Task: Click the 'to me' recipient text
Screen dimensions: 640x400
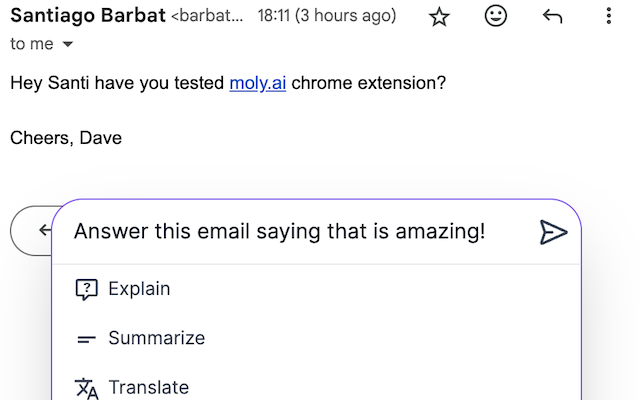Action: coord(32,44)
